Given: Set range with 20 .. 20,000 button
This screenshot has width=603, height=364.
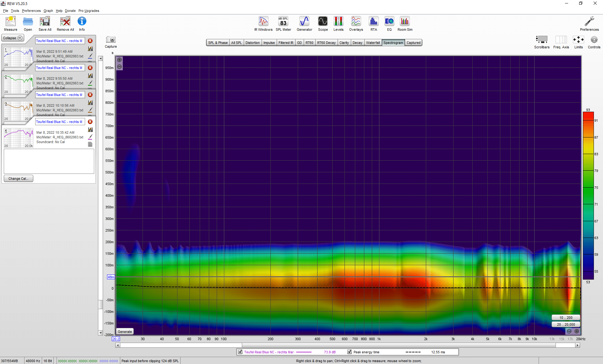Looking at the screenshot, I should [566, 324].
